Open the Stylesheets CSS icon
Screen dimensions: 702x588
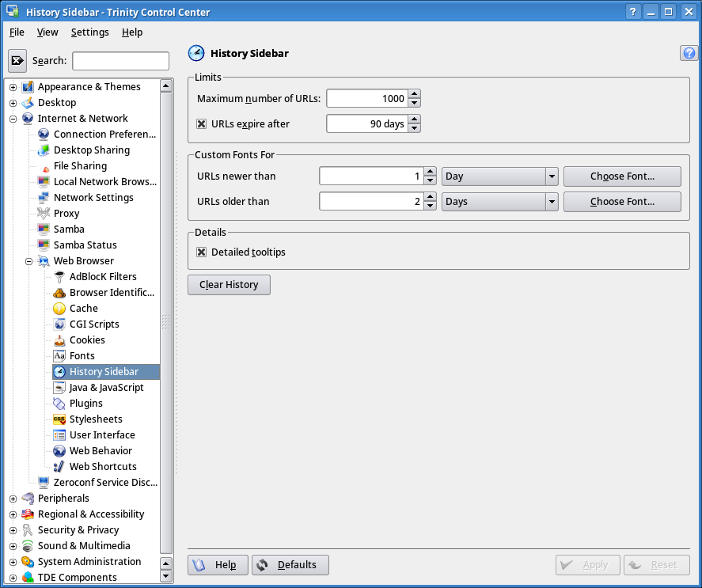pos(59,419)
